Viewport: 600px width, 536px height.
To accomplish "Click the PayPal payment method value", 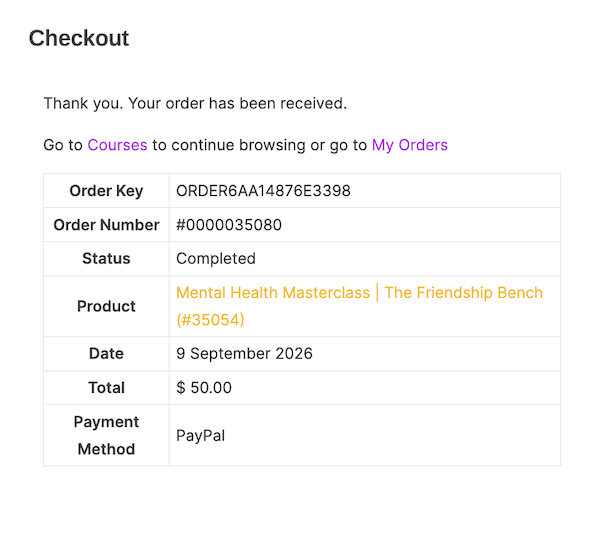I will point(201,436).
